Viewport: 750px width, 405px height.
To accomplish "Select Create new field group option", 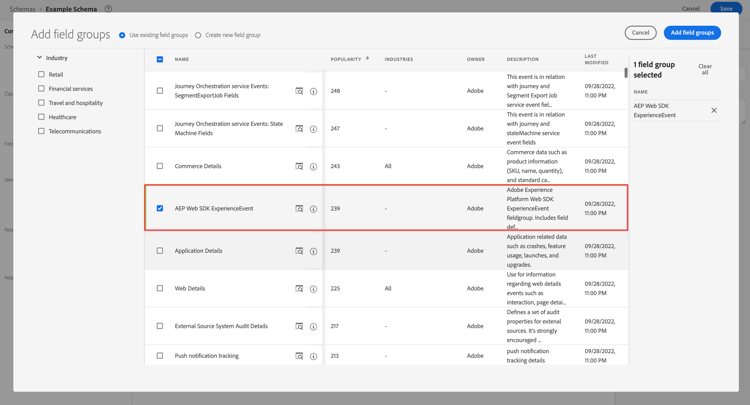I will click(x=198, y=35).
